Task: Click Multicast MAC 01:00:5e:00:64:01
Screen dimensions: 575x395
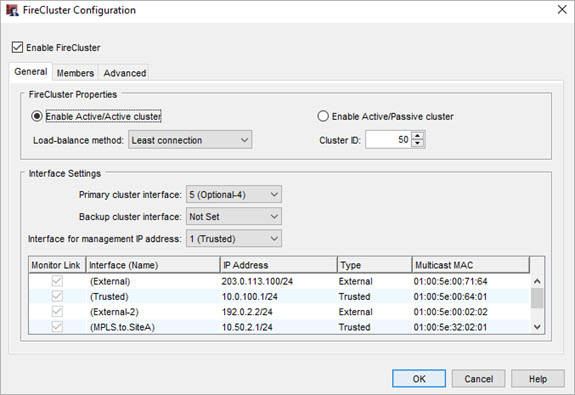Action: tap(450, 296)
